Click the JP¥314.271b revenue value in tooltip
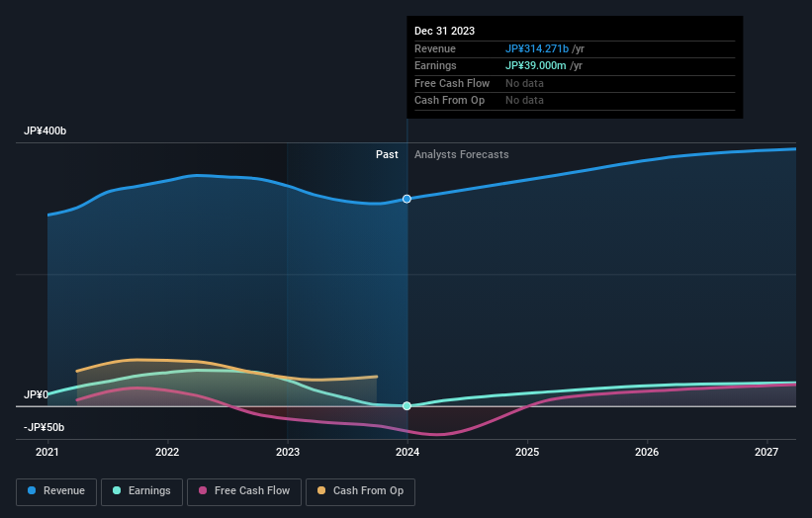Viewport: 812px width, 518px height. pyautogui.click(x=537, y=48)
